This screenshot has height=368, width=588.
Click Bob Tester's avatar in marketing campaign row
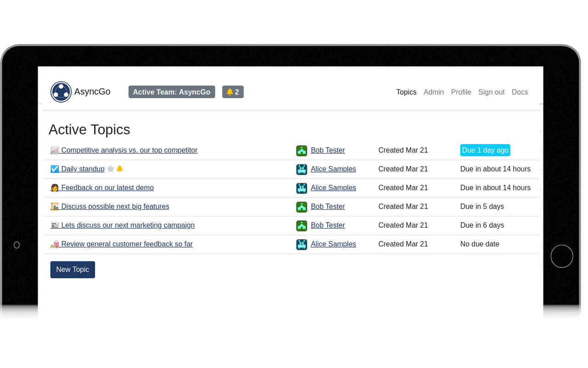(302, 226)
